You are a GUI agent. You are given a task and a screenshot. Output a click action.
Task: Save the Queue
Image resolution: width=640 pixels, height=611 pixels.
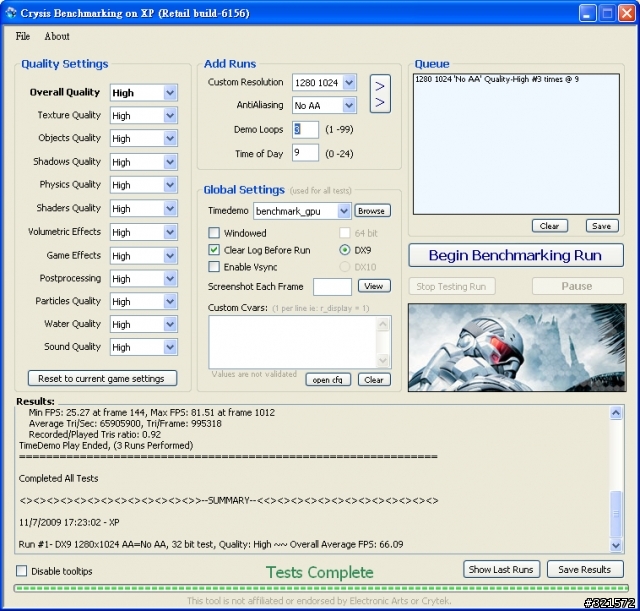click(602, 226)
